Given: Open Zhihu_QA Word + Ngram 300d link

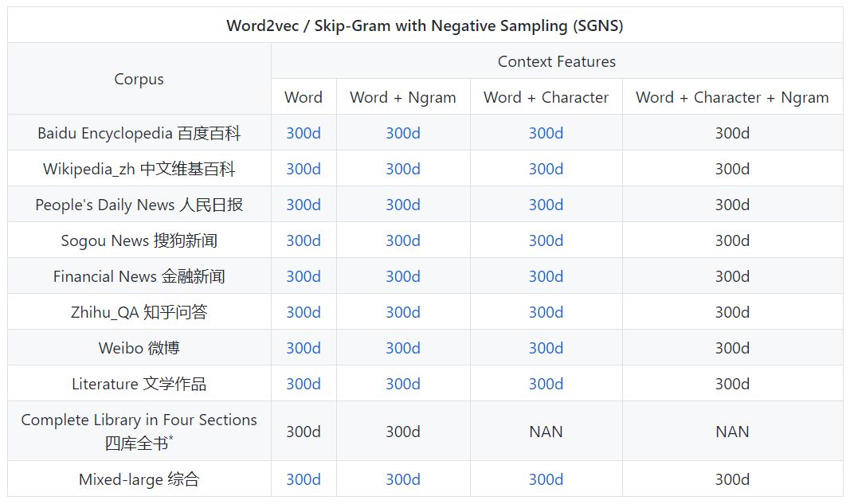Looking at the screenshot, I should (403, 311).
